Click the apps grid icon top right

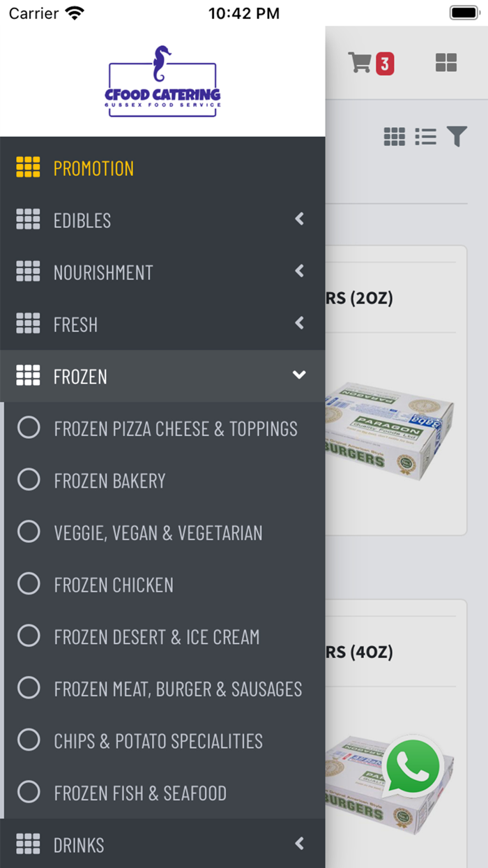(445, 62)
